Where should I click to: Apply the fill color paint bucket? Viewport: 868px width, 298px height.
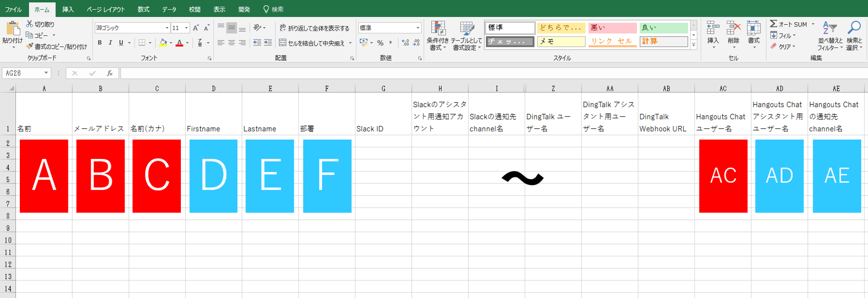163,43
